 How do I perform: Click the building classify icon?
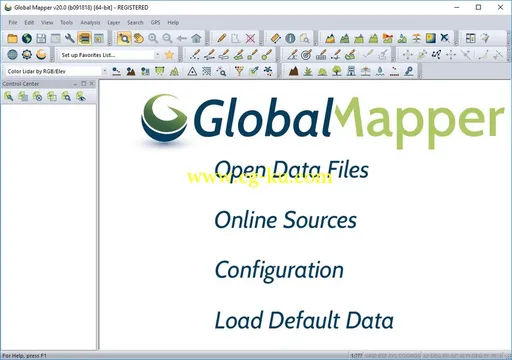click(x=351, y=71)
